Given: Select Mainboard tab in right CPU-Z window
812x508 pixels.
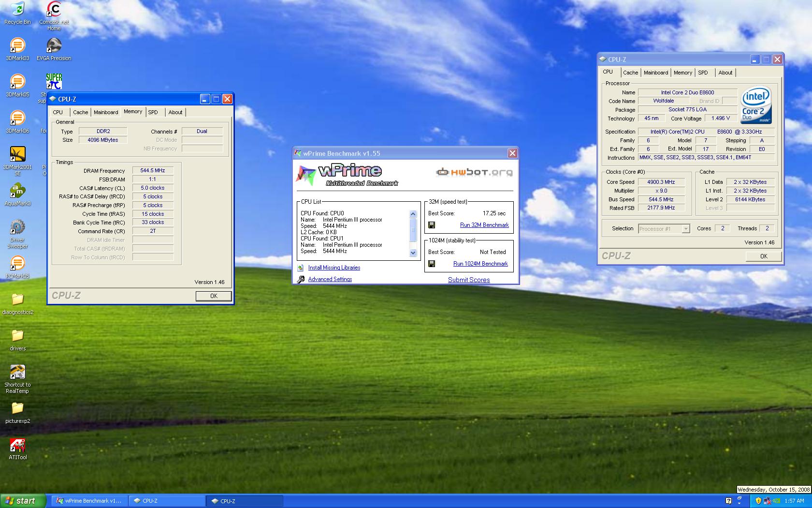Looking at the screenshot, I should [x=656, y=73].
